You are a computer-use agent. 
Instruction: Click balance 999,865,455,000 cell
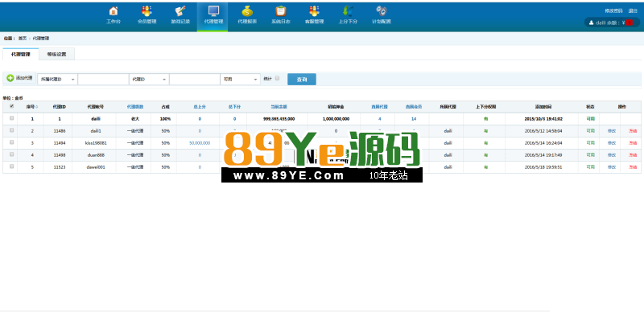279,119
